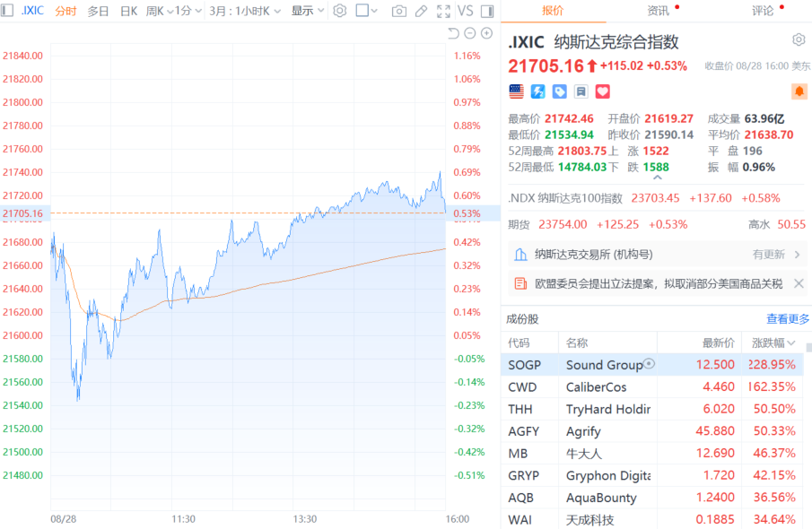This screenshot has width=812, height=529.
Task: Select the SOGP Sound Group row
Action: click(x=652, y=365)
